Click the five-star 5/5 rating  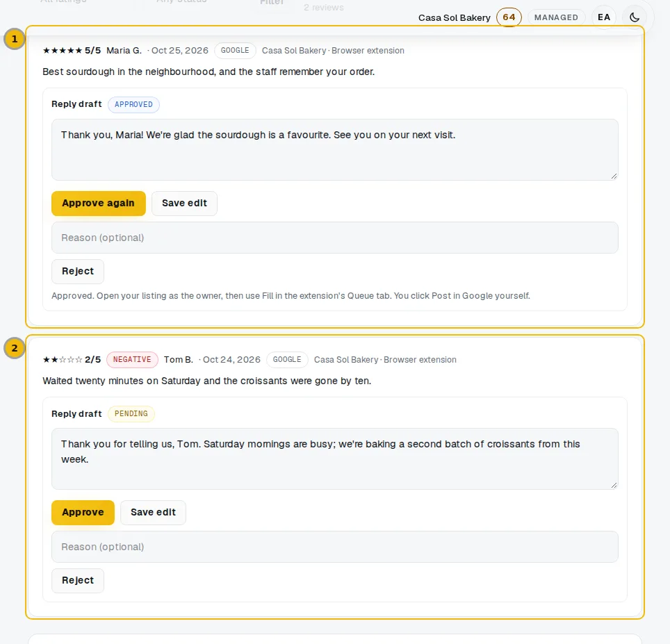[x=72, y=51]
